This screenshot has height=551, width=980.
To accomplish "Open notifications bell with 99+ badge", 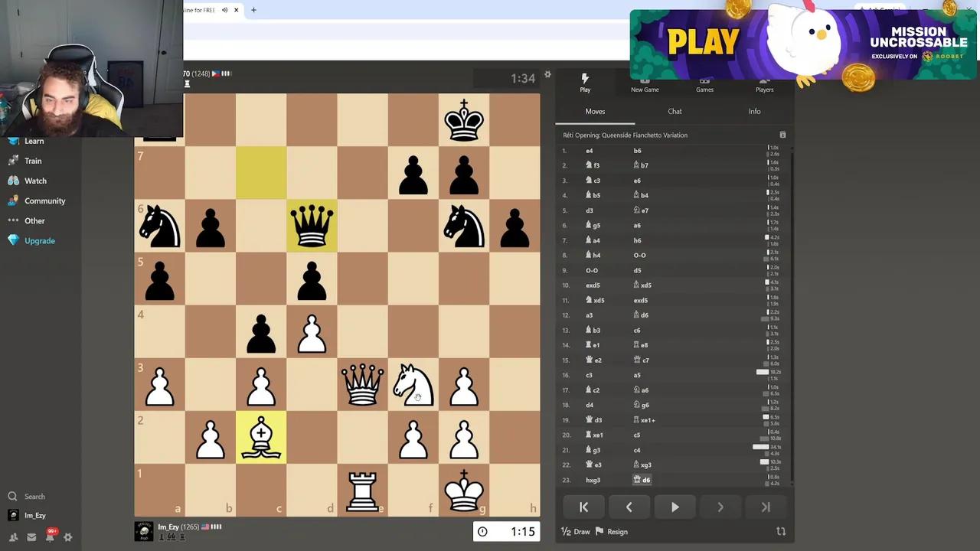I will pyautogui.click(x=50, y=536).
